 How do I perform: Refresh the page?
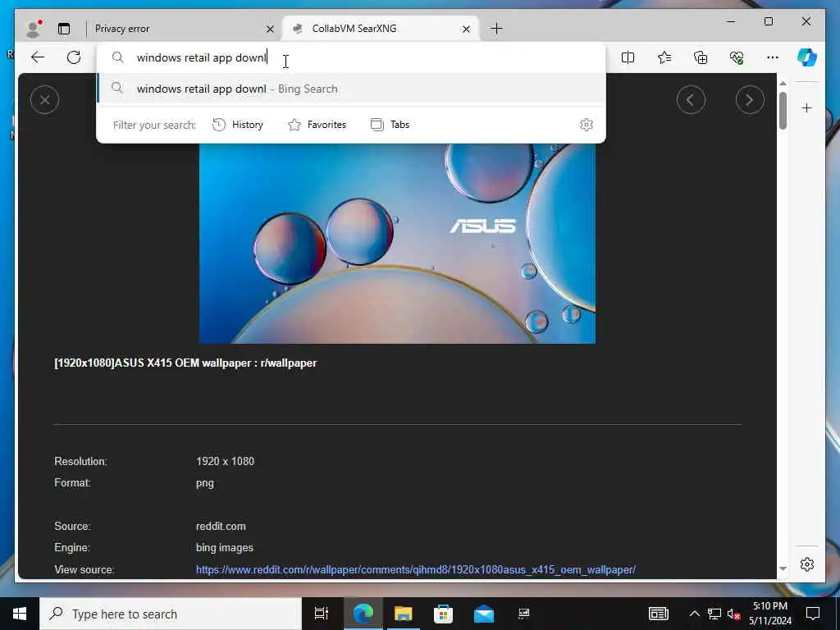tap(74, 57)
